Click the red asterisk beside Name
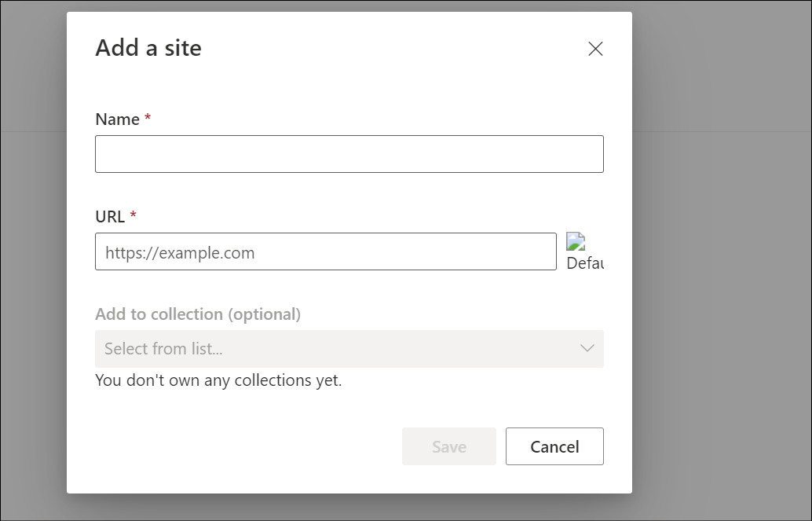Screen dimensions: 812x521 pos(148,118)
